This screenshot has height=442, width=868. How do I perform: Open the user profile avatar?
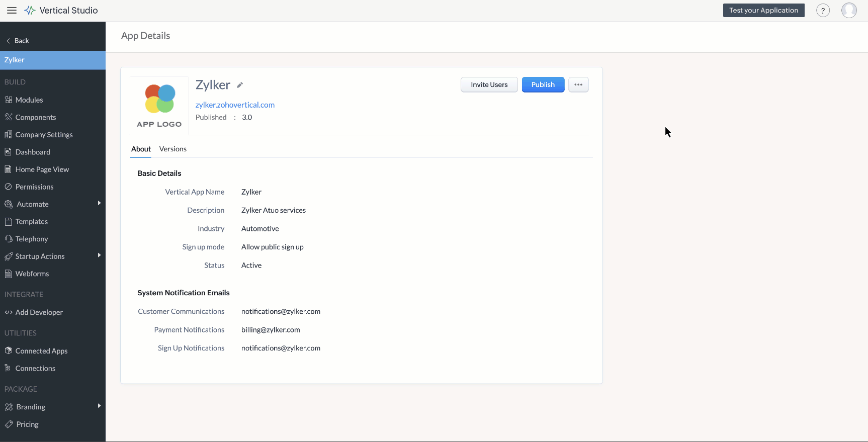[849, 11]
